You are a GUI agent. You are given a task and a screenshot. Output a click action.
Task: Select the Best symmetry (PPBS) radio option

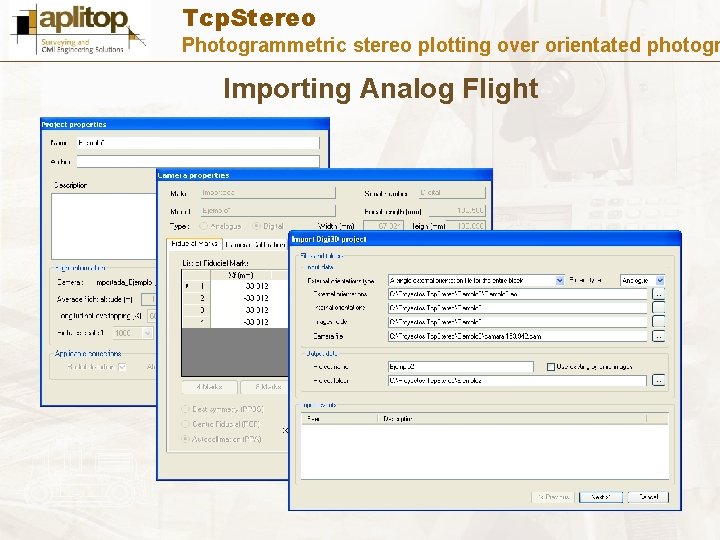(186, 409)
